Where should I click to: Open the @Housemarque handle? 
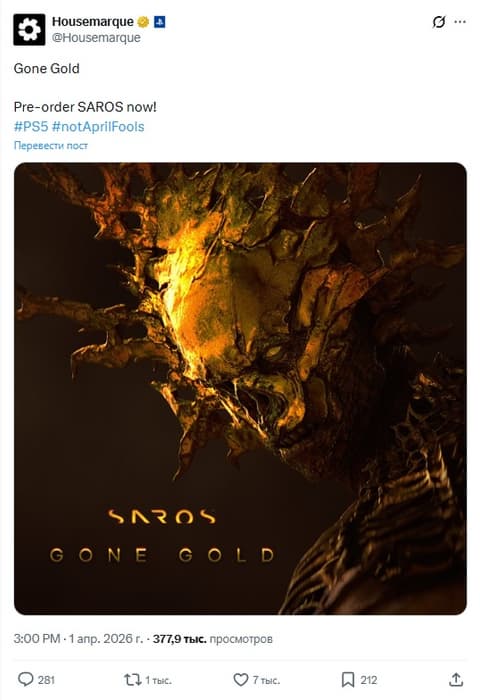96,38
